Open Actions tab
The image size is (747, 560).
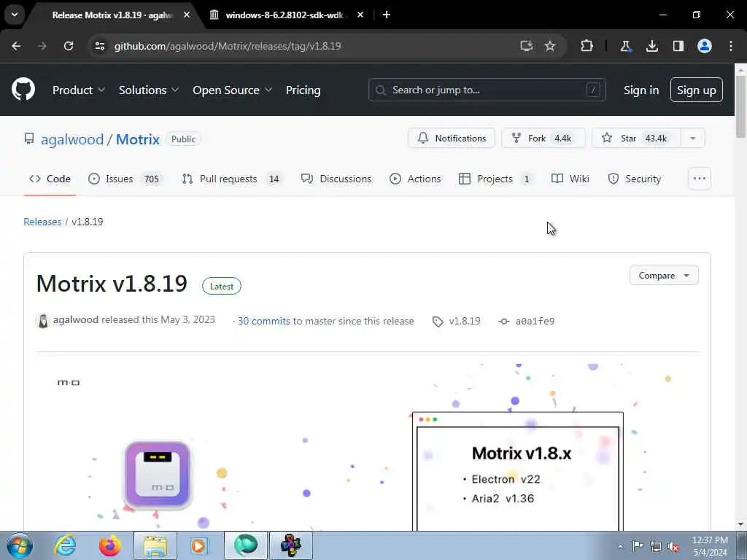tap(415, 179)
